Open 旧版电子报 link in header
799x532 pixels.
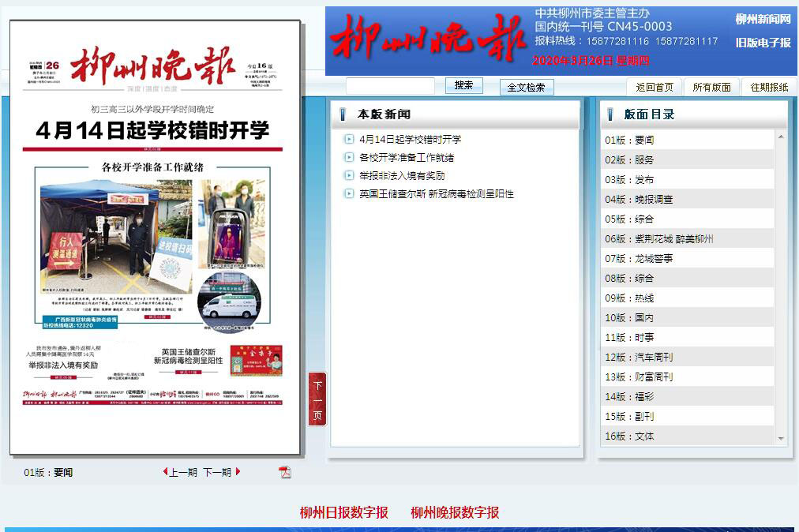[763, 43]
